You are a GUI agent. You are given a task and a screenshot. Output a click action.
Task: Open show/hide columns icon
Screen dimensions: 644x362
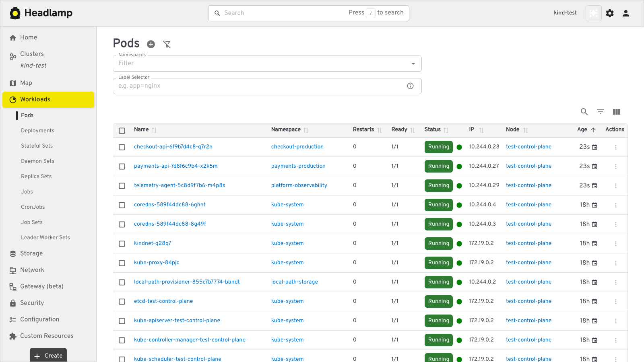(x=617, y=112)
